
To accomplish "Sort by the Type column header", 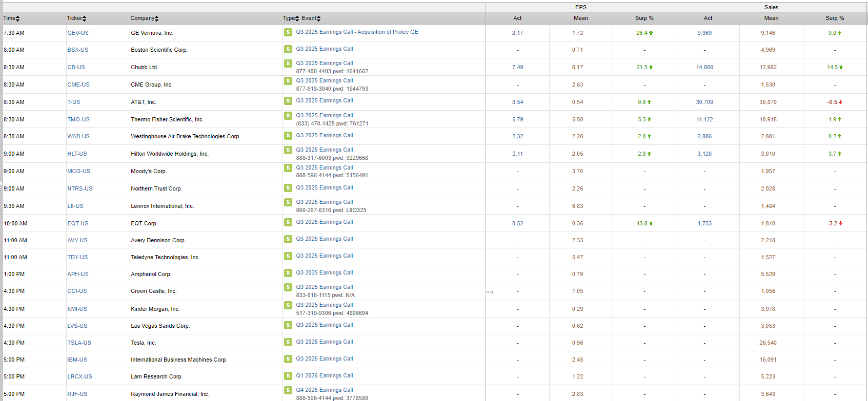I will [x=290, y=18].
